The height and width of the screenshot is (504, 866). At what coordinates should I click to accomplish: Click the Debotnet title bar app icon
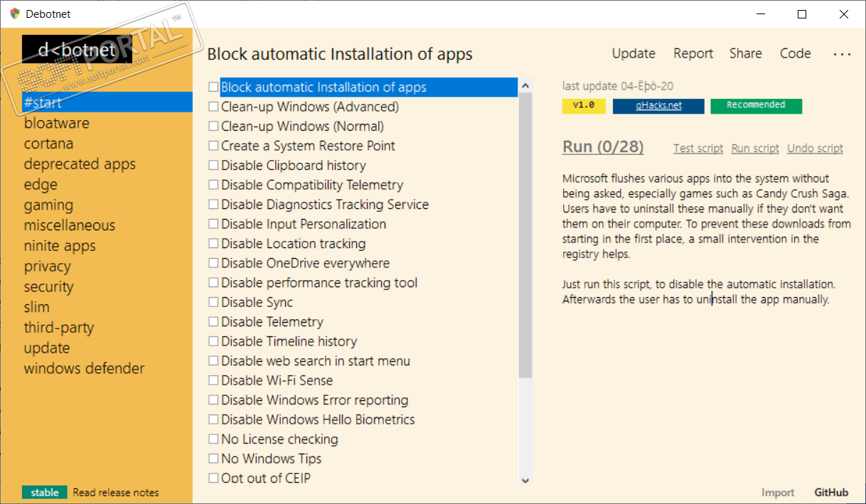point(15,14)
